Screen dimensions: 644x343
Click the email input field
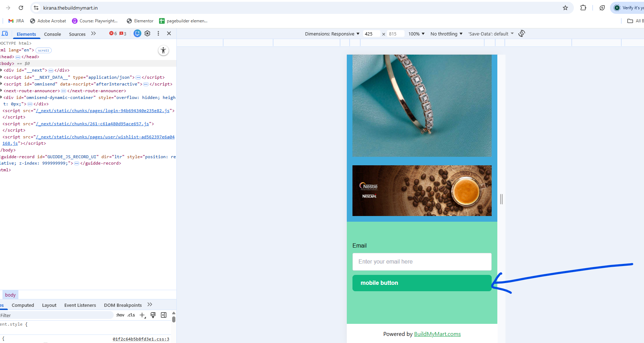tap(422, 262)
